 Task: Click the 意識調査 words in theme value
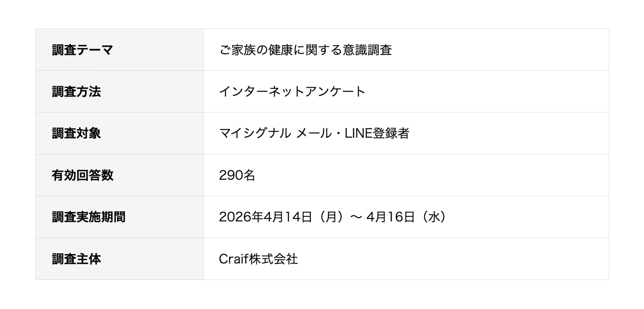(x=367, y=50)
